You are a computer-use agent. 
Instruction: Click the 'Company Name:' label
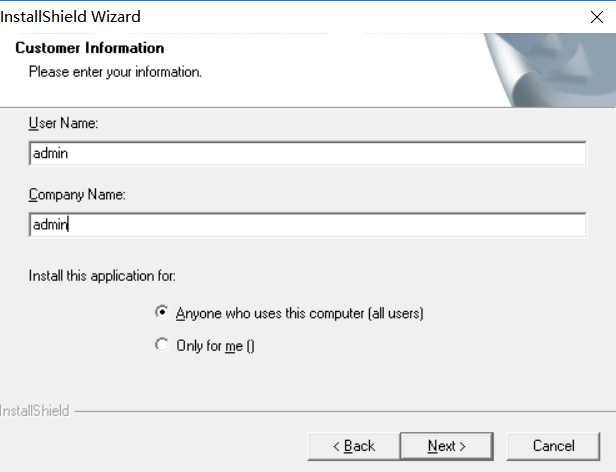click(x=77, y=195)
